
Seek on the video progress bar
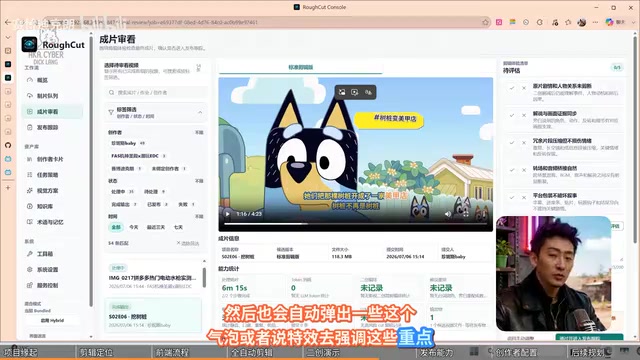point(355,224)
